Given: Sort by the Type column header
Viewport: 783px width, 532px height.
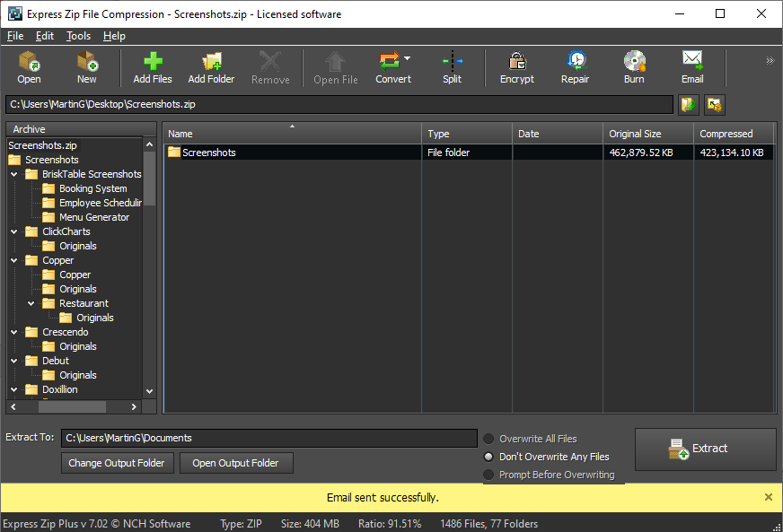Looking at the screenshot, I should (x=467, y=134).
